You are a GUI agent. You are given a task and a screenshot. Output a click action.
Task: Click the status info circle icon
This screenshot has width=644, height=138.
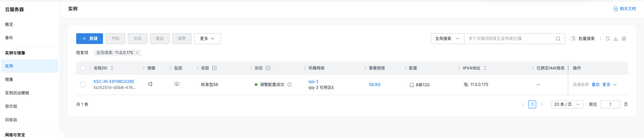pos(290,85)
